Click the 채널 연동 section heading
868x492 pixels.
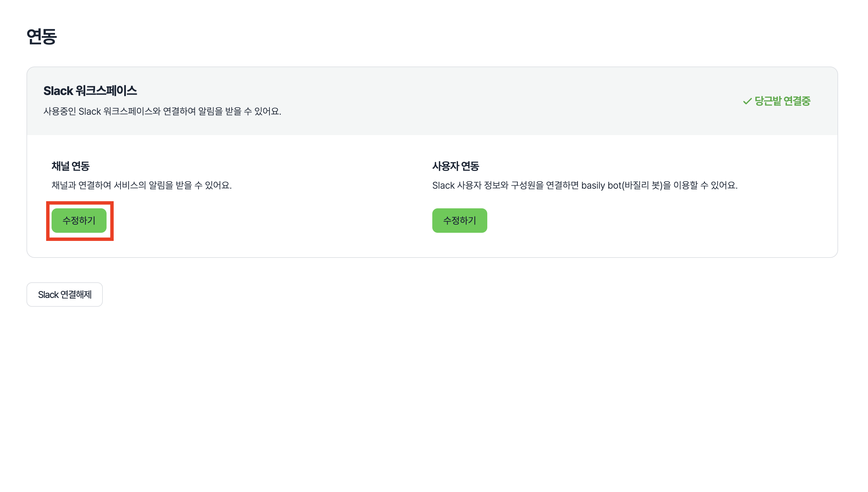click(71, 166)
